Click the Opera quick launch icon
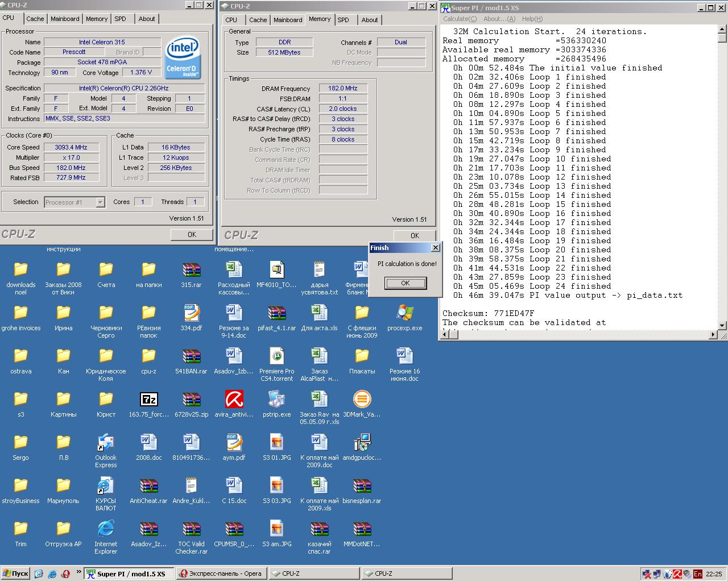Screen dimensions: 728x582 pyautogui.click(x=66, y=574)
